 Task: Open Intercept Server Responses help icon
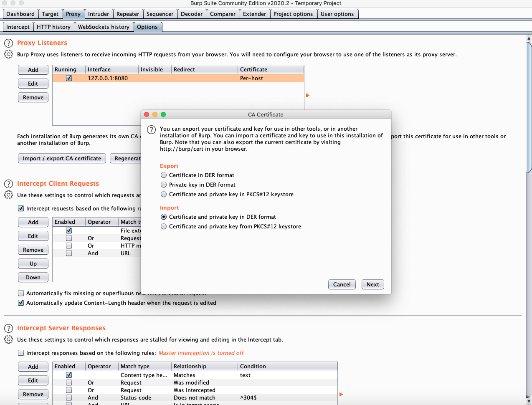8,328
